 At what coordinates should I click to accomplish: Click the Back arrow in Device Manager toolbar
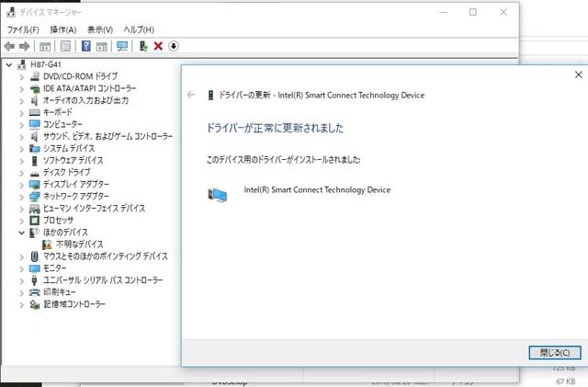point(9,46)
